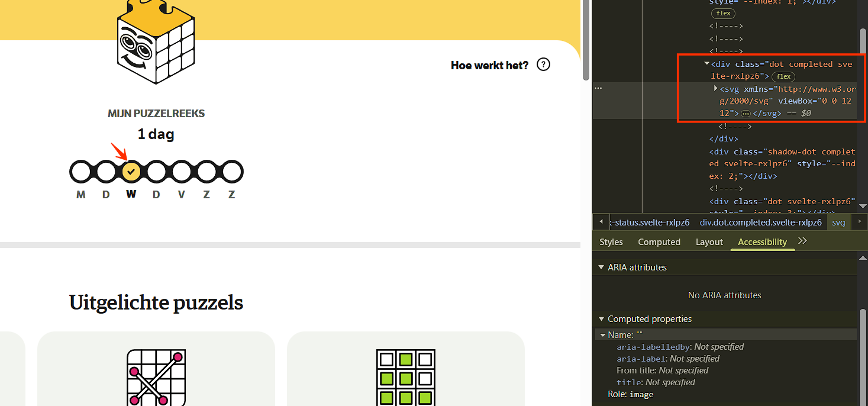Image resolution: width=868 pixels, height=406 pixels.
Task: Click the flex badge on dot completed div
Action: point(783,76)
